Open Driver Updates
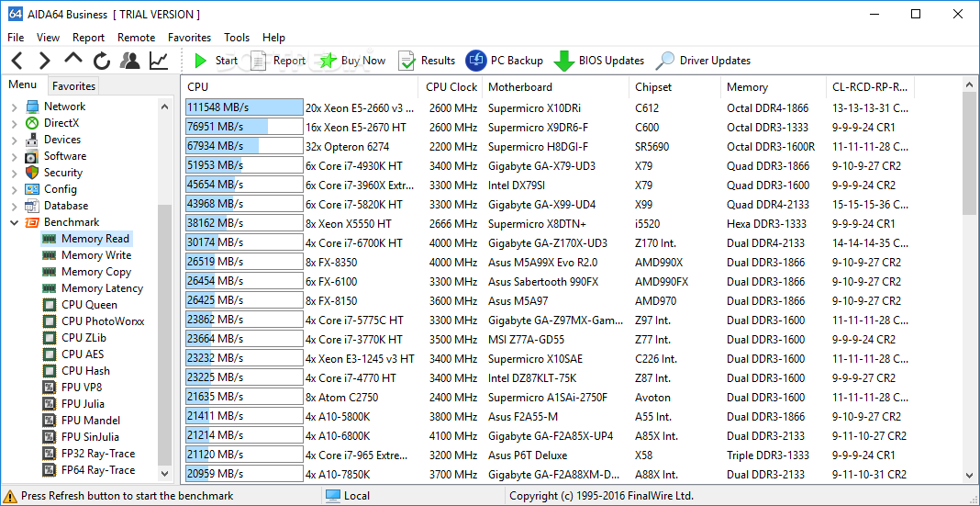980x506 pixels. 703,61
